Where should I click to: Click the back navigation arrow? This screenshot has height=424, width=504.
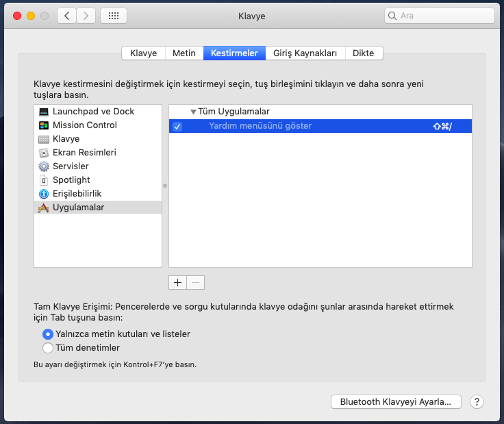click(67, 16)
